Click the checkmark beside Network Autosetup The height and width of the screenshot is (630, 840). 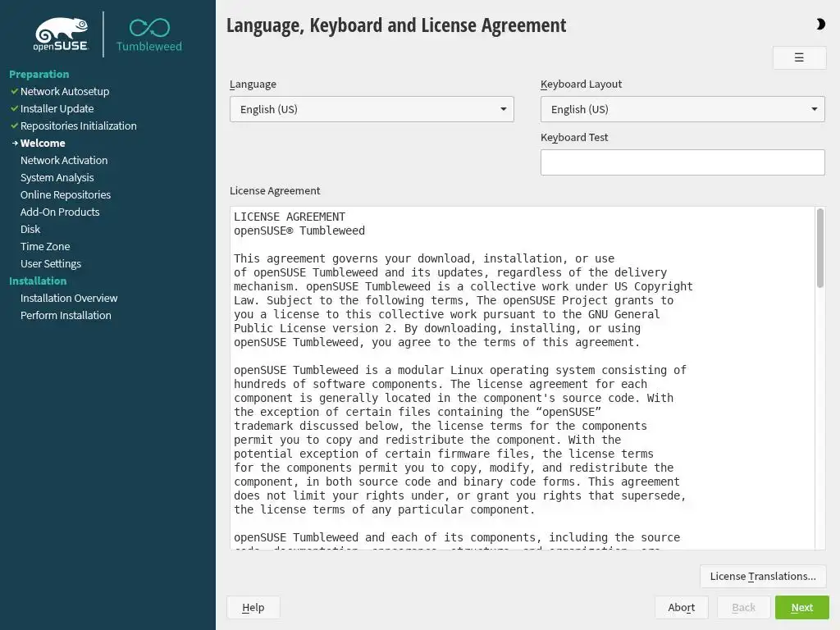pyautogui.click(x=15, y=91)
